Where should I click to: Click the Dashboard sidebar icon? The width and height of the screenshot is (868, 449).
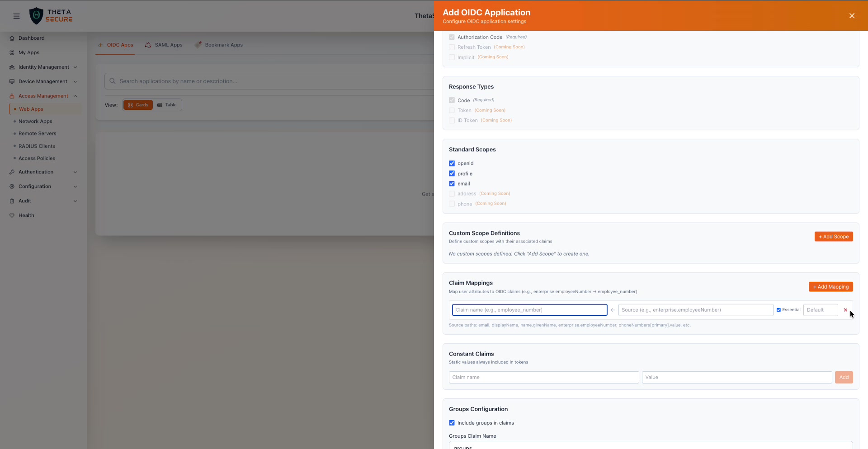click(x=11, y=38)
